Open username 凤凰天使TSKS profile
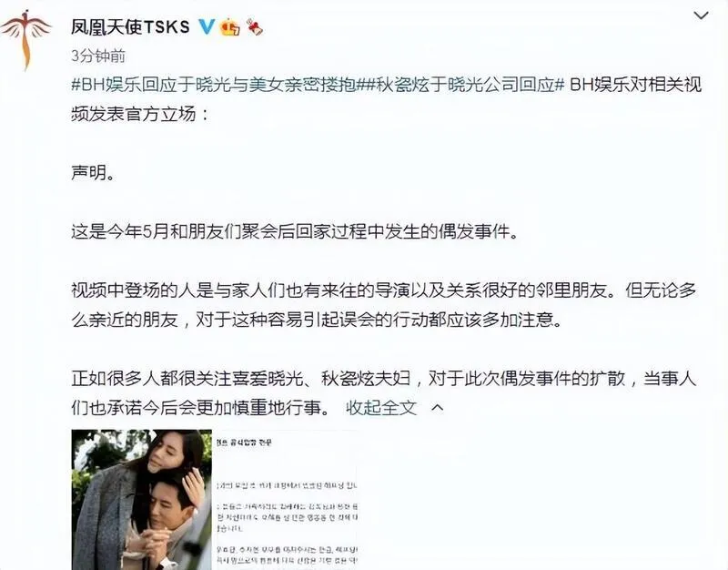Viewport: 728px width, 570px height. pos(130,27)
